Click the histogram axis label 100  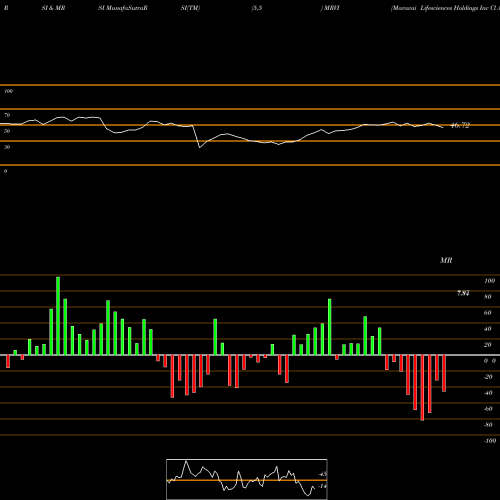click(489, 281)
